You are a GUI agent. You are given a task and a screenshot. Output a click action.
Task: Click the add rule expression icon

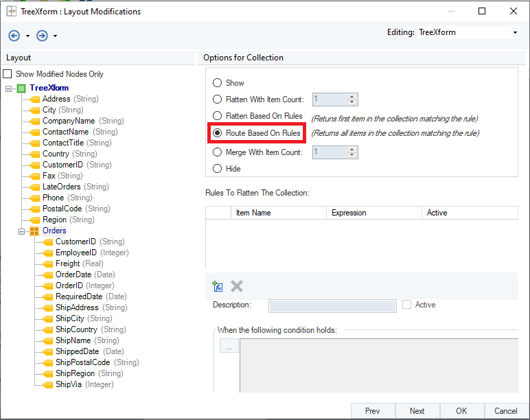point(218,287)
